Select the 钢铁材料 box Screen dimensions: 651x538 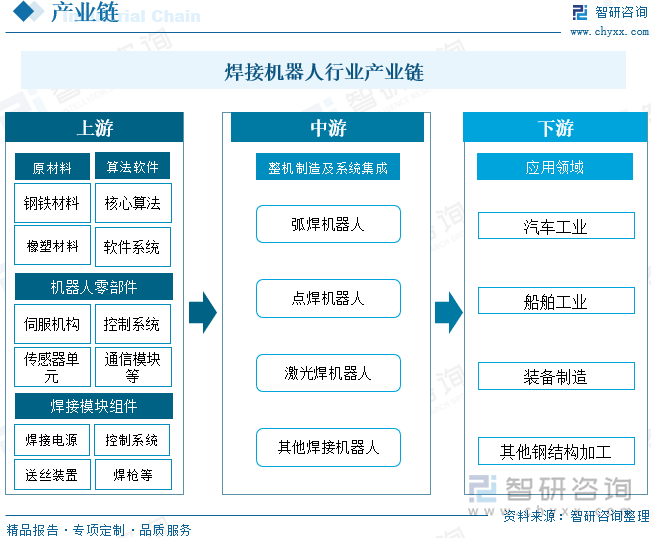click(52, 203)
